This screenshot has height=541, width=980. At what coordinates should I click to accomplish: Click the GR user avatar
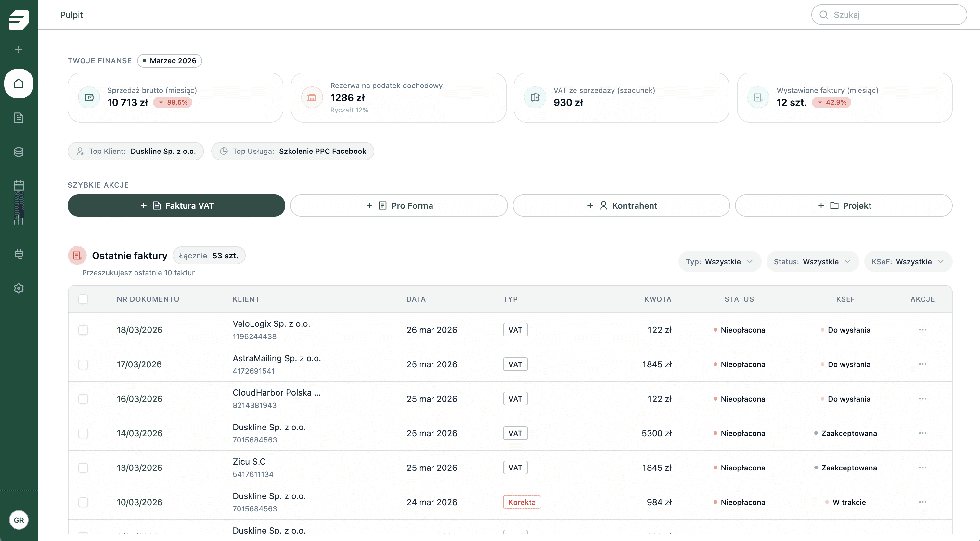[x=19, y=520]
